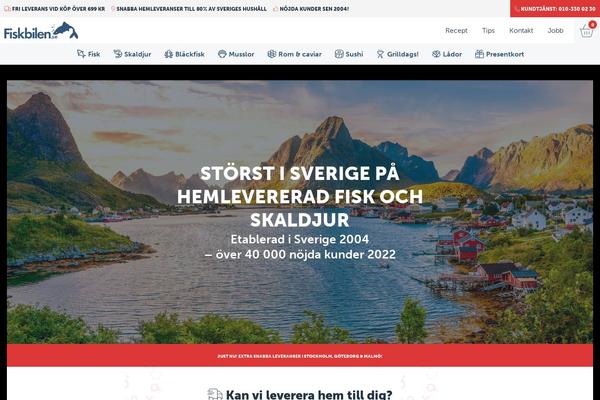
Task: Click the red extra snabba leveranser banner
Action: [300, 355]
